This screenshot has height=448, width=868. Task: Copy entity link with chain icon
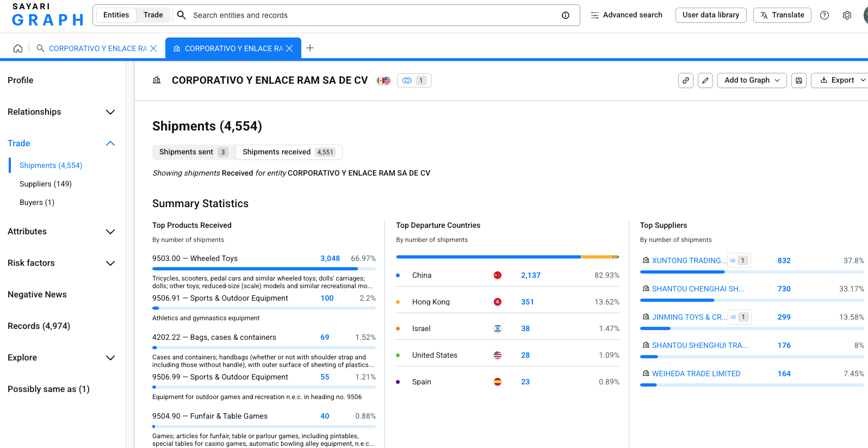point(686,80)
